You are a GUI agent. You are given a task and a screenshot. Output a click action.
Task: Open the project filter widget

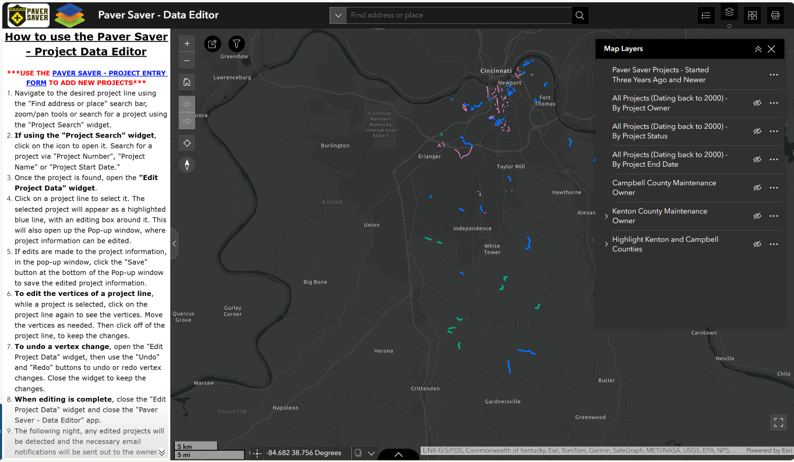237,44
